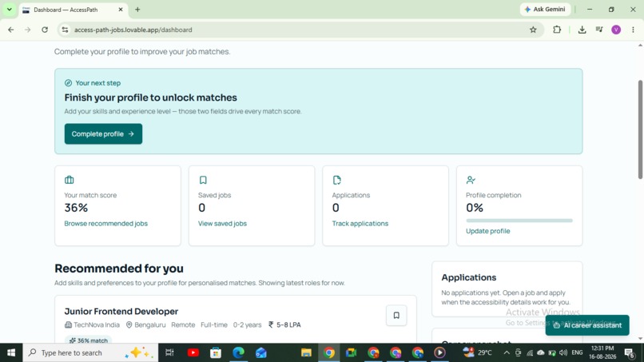The width and height of the screenshot is (644, 362).
Task: Go back with the browser back arrow
Action: 11,30
